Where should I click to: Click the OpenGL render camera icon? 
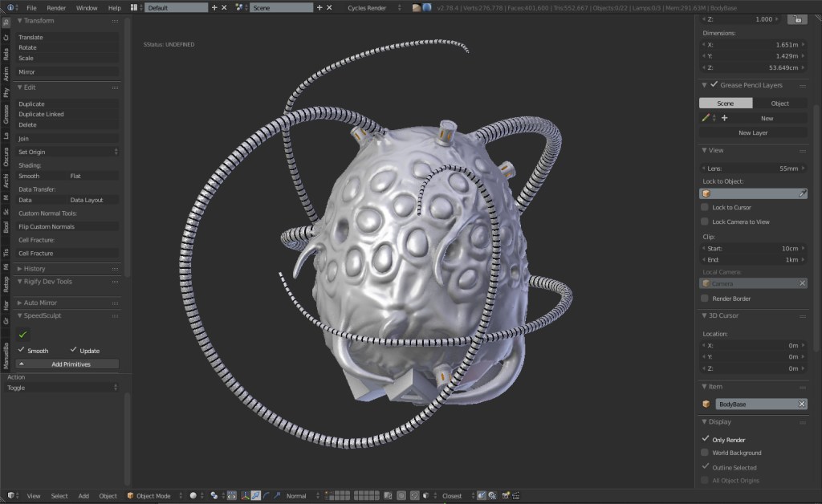[504, 496]
